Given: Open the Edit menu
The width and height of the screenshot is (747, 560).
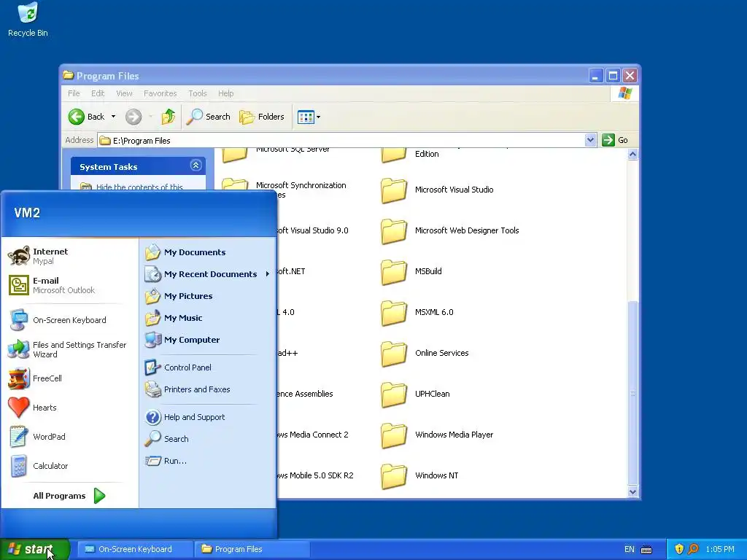Looking at the screenshot, I should click(98, 93).
